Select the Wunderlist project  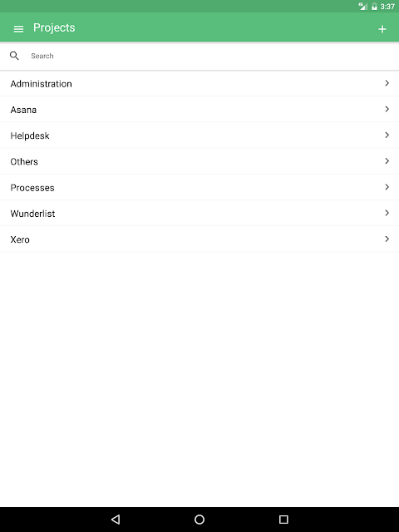tap(199, 213)
